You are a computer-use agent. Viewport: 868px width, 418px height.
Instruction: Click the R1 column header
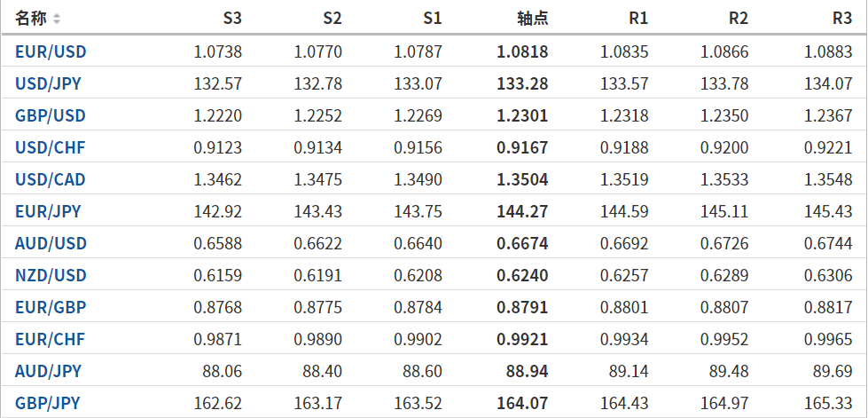[637, 19]
